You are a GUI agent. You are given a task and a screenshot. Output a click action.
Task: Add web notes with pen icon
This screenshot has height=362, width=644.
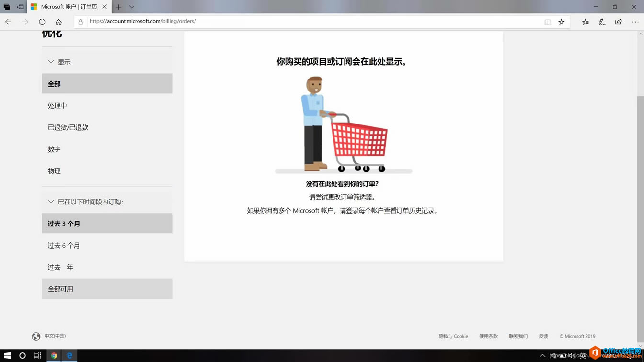click(602, 22)
